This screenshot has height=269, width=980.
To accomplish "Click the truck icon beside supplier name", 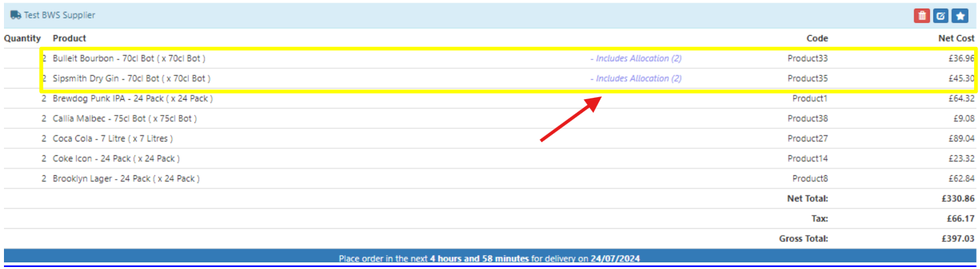I will [15, 15].
